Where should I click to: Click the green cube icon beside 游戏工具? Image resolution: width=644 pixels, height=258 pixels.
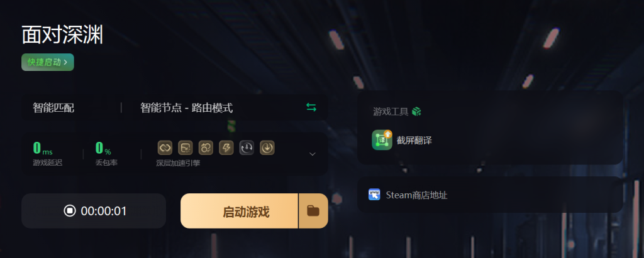(x=416, y=112)
